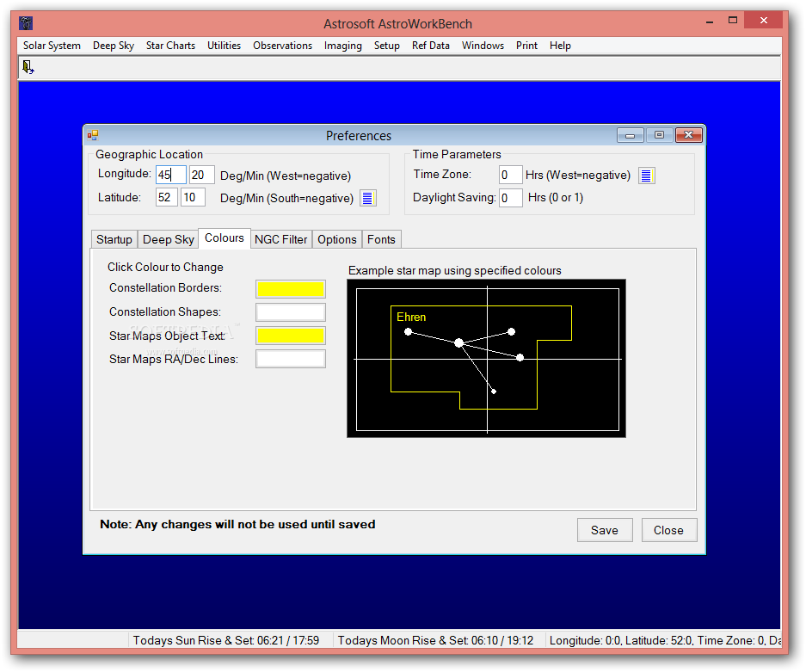Screen dimensions: 806x672
Task: Select the Colours tab
Action: 225,238
